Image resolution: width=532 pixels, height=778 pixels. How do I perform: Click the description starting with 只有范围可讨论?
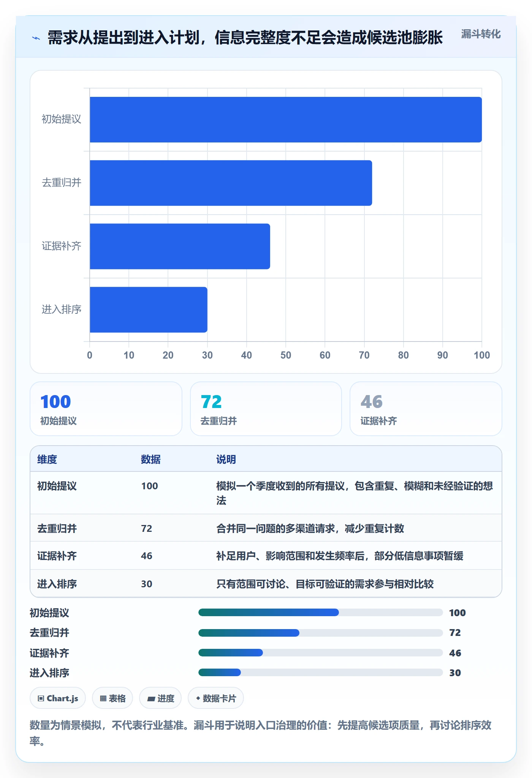coord(325,584)
